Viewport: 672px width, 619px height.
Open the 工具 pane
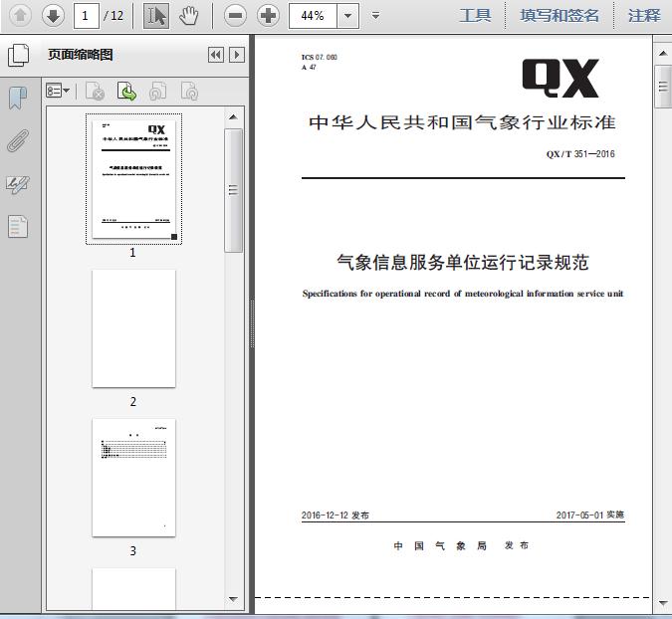tap(475, 16)
